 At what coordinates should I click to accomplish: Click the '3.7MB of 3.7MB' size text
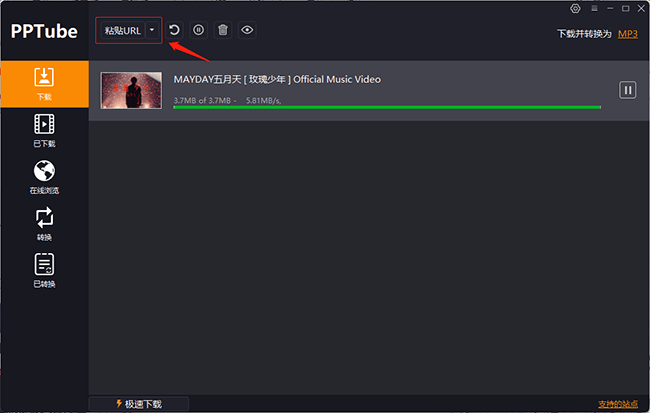tap(202, 100)
